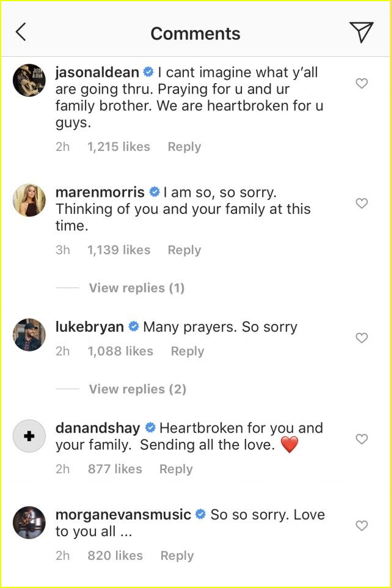This screenshot has width=391, height=588.
Task: Reply to danandshay's comment
Action: point(175,469)
